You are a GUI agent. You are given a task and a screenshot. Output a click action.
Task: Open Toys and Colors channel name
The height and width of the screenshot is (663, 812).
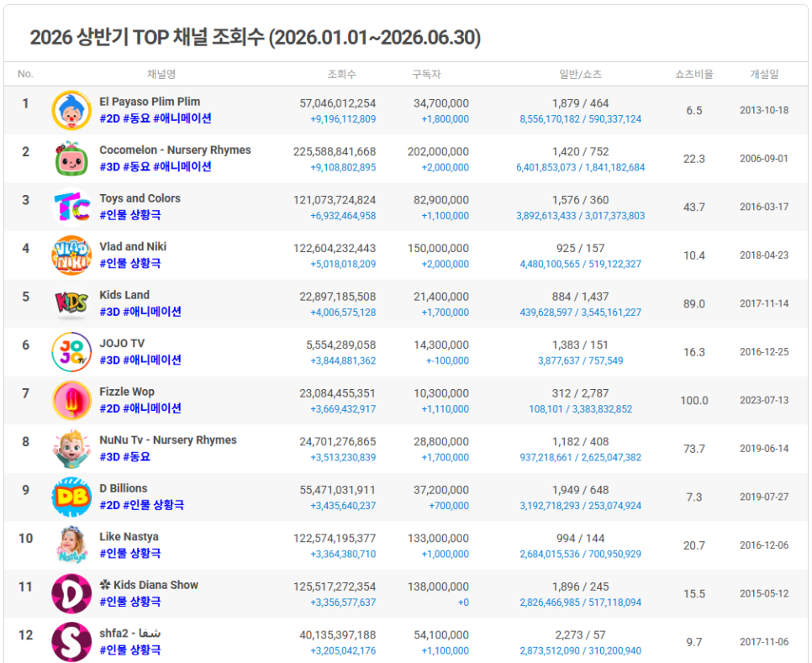(140, 198)
